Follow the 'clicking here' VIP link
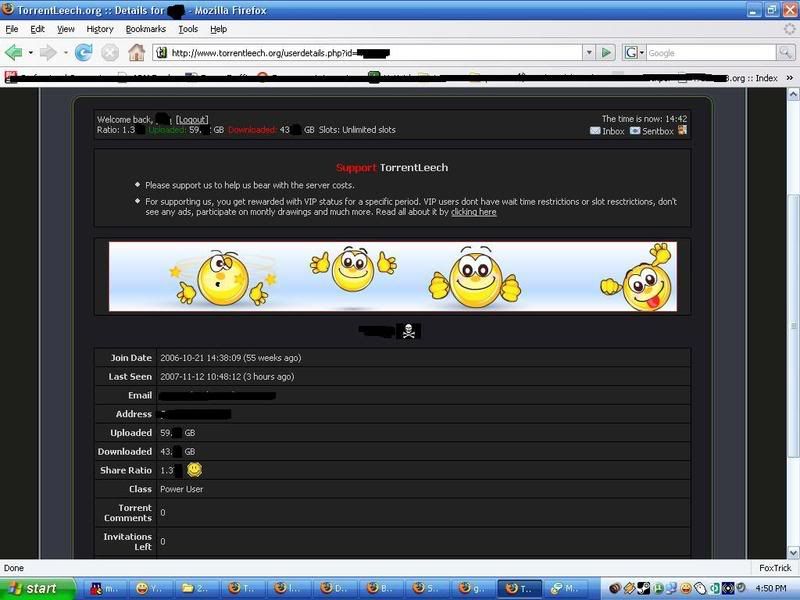This screenshot has width=800, height=600. pos(473,212)
